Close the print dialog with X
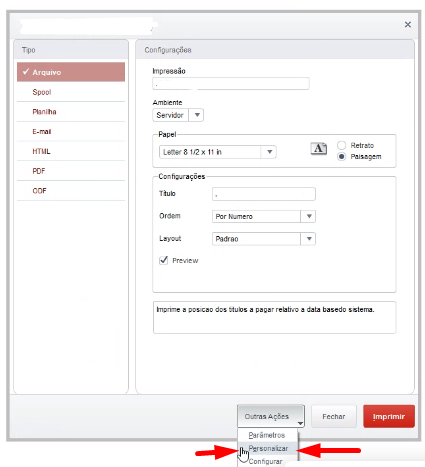 (407, 24)
